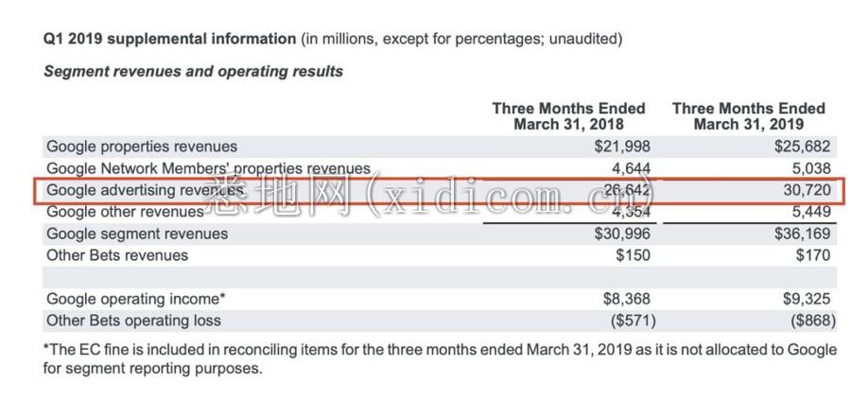Viewport: 868px width, 401px height.
Task: Click the March 31, 2018 column header
Action: pos(568,115)
